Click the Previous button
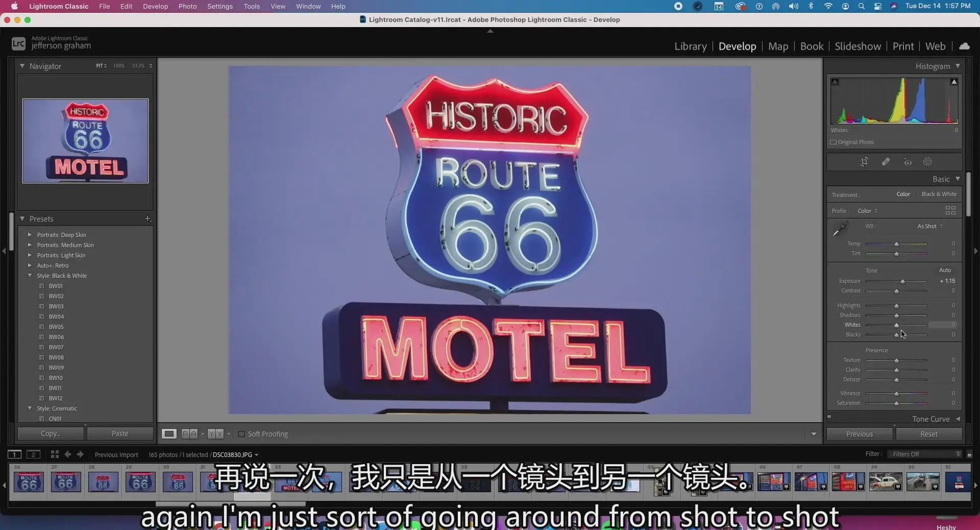This screenshot has width=980, height=530. pos(860,434)
